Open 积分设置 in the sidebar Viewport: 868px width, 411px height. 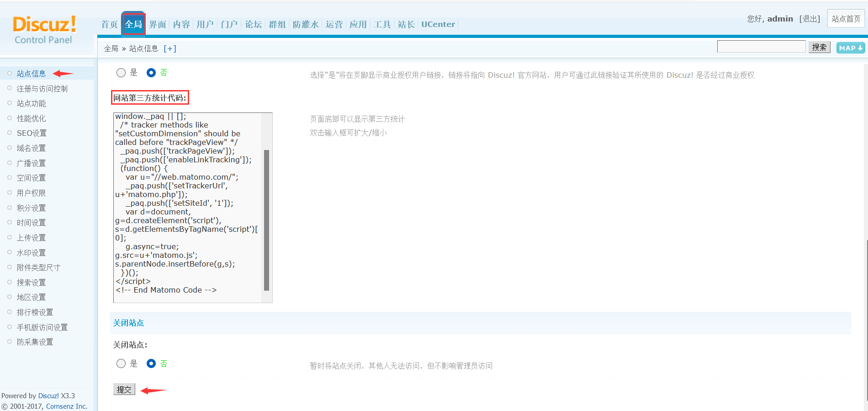click(32, 208)
